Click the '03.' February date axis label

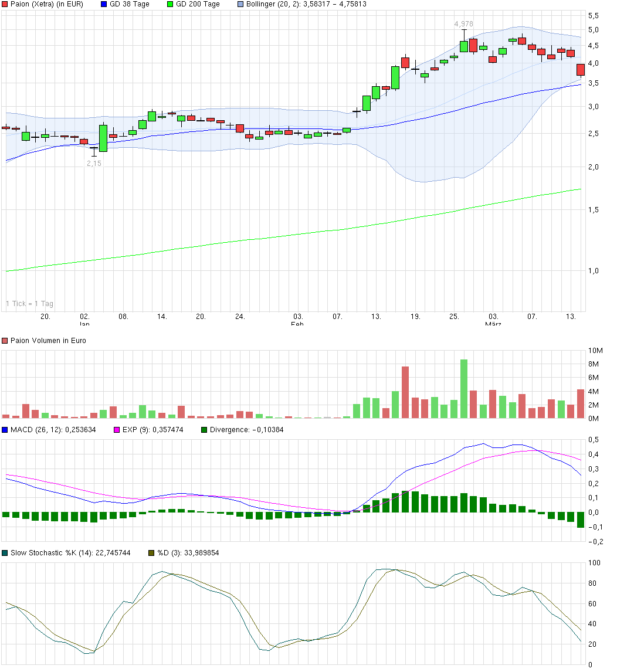[297, 317]
